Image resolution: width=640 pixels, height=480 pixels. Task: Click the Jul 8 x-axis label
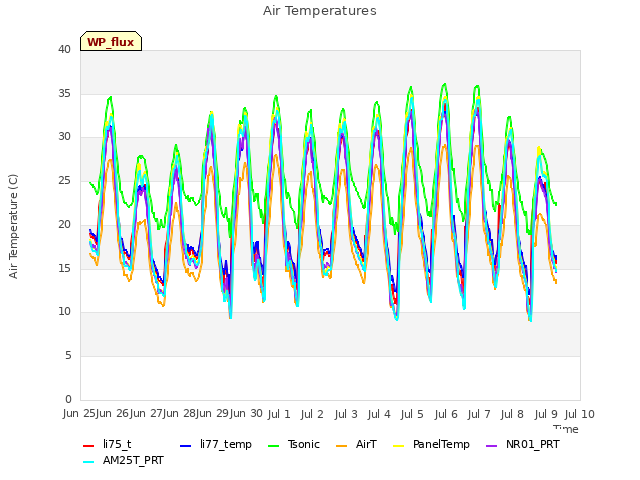point(512,414)
